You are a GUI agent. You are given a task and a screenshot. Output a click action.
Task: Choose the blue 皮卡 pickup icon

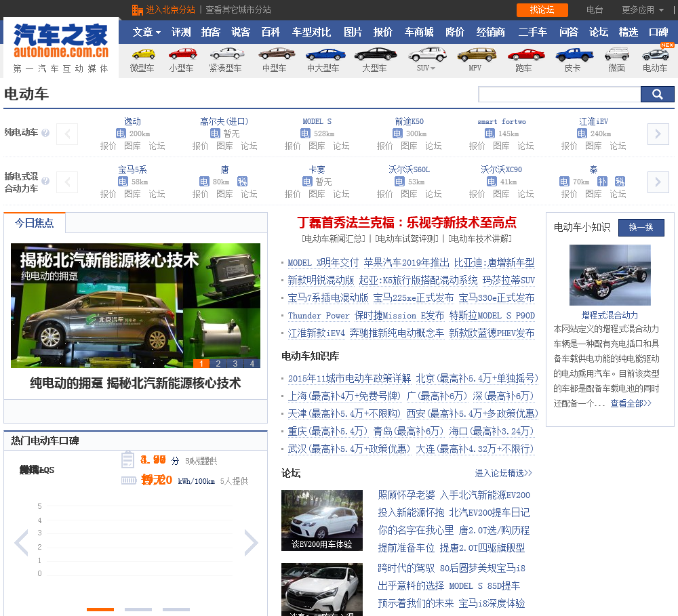(574, 54)
